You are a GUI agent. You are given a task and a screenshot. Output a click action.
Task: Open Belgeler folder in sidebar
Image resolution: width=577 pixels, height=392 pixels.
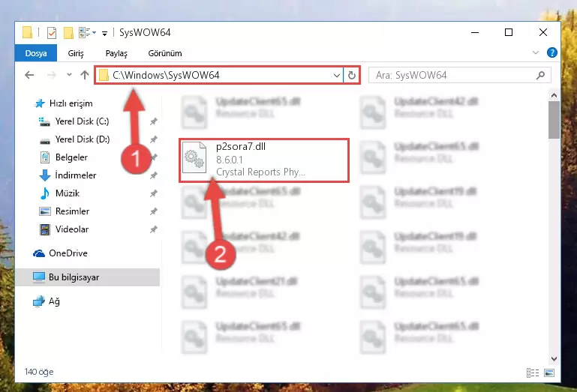tap(71, 157)
